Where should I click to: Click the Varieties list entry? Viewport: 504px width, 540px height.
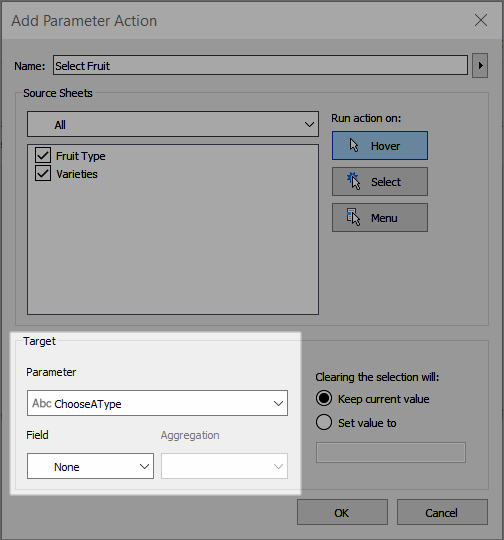point(77,174)
